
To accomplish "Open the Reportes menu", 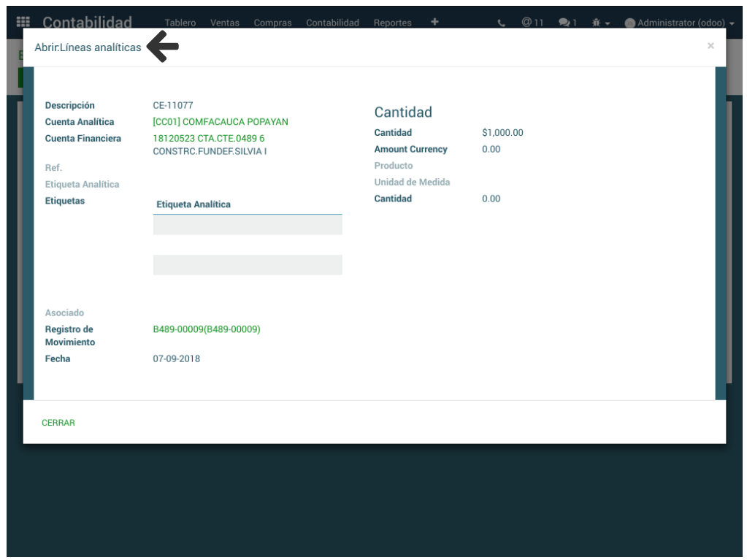I will (392, 23).
